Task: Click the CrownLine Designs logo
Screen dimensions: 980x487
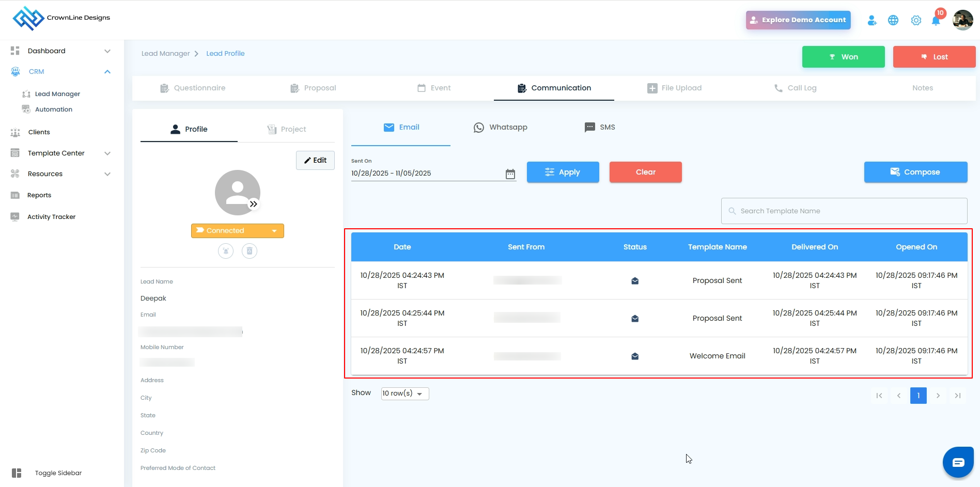Action: click(x=61, y=18)
